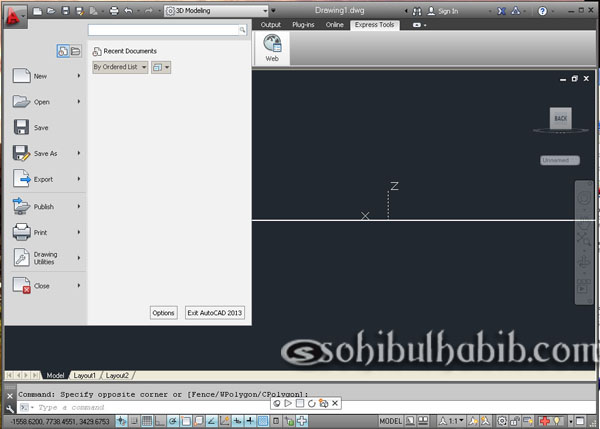The height and width of the screenshot is (429, 600).
Task: Click the command line customize wrench icon
Action: point(10,409)
